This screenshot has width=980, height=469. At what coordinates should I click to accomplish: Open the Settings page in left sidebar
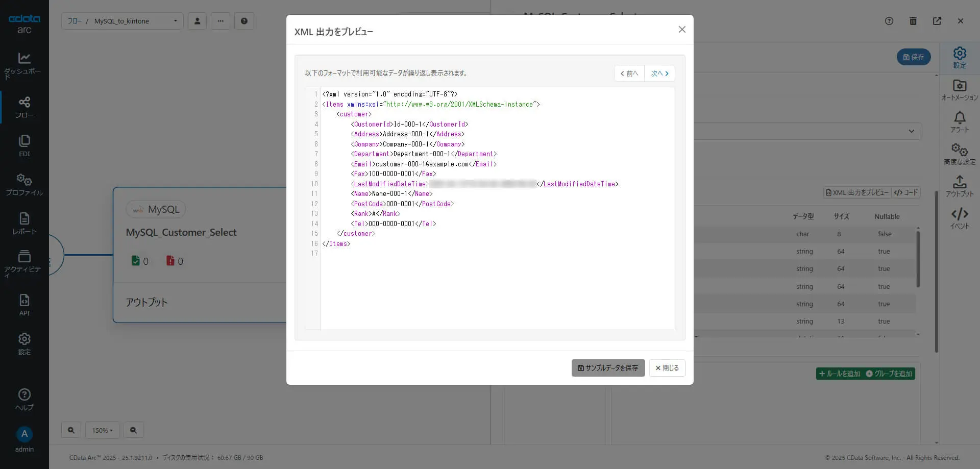(x=24, y=344)
